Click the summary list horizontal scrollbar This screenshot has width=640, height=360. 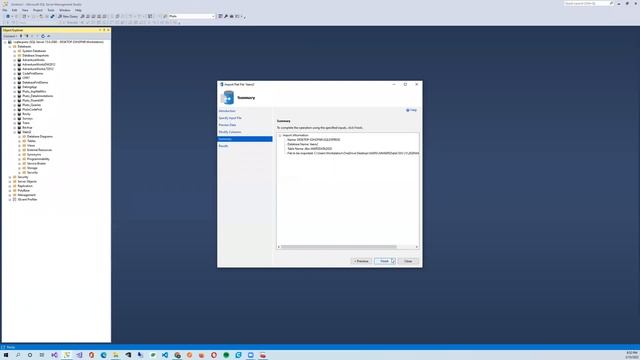point(339,247)
